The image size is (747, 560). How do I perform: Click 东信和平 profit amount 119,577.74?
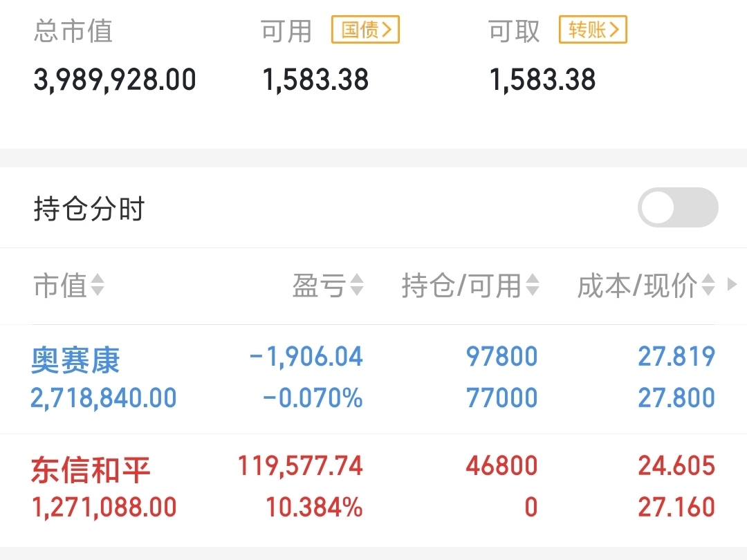(x=300, y=466)
